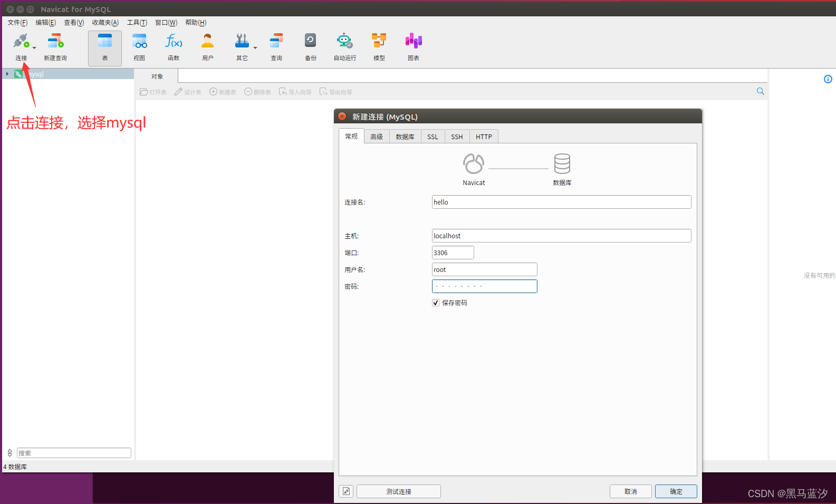This screenshot has width=836, height=504.
Task: Click the 其它 (others) toolbar icon
Action: point(242,41)
